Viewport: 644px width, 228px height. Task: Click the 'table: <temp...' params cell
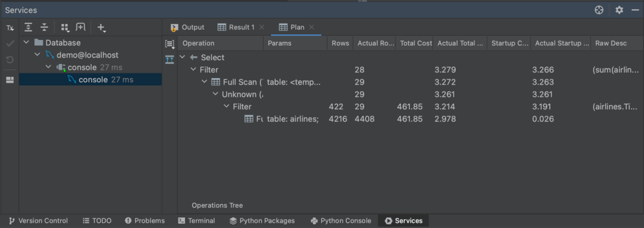tap(293, 82)
